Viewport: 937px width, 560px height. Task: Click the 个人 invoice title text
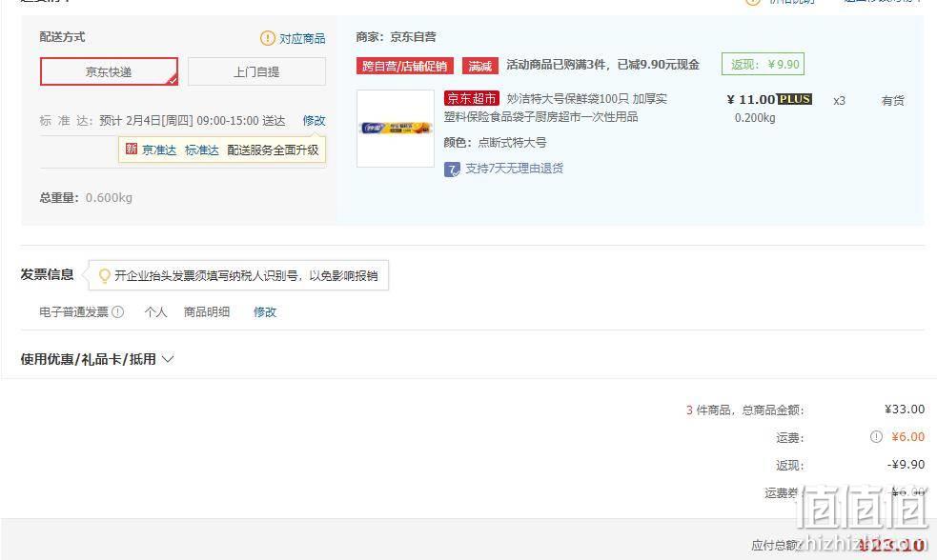(x=156, y=311)
